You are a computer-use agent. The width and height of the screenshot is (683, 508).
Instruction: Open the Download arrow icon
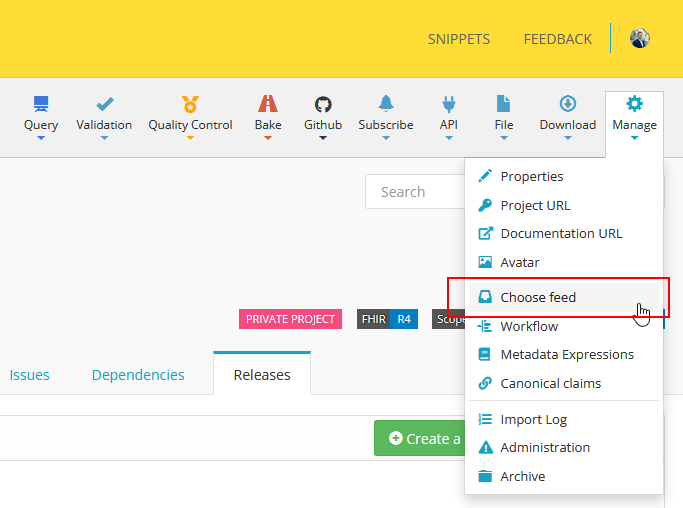pyautogui.click(x=568, y=104)
